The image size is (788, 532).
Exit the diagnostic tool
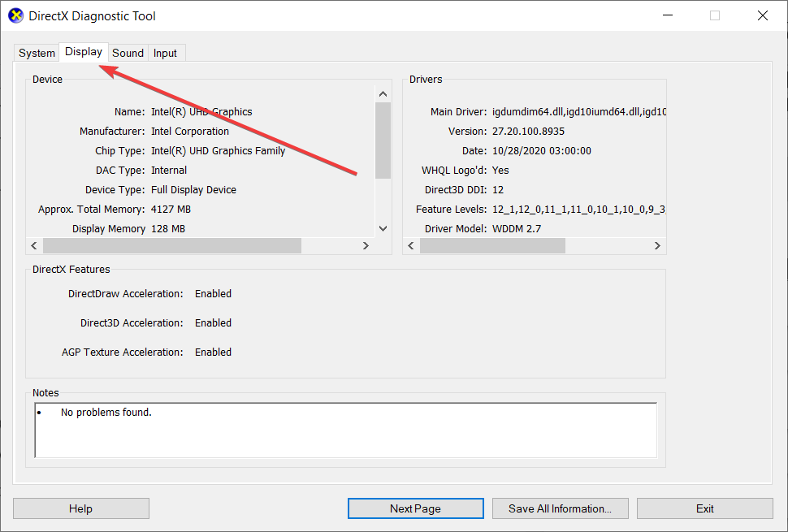pos(704,508)
